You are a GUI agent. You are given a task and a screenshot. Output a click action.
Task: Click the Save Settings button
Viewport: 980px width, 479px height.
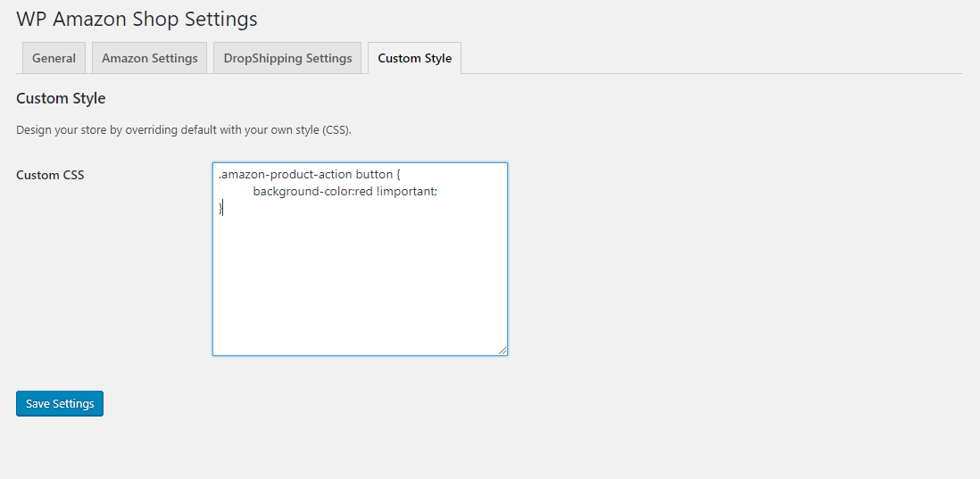click(60, 404)
